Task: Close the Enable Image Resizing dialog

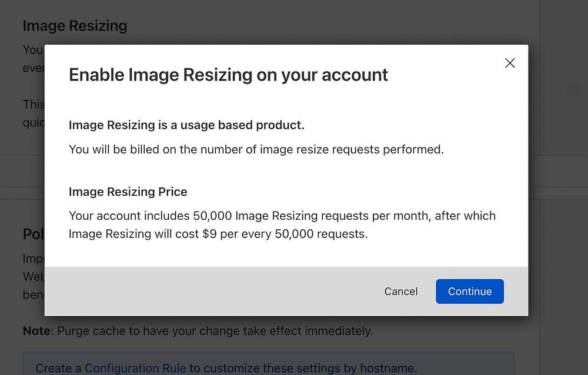Action: pos(510,63)
